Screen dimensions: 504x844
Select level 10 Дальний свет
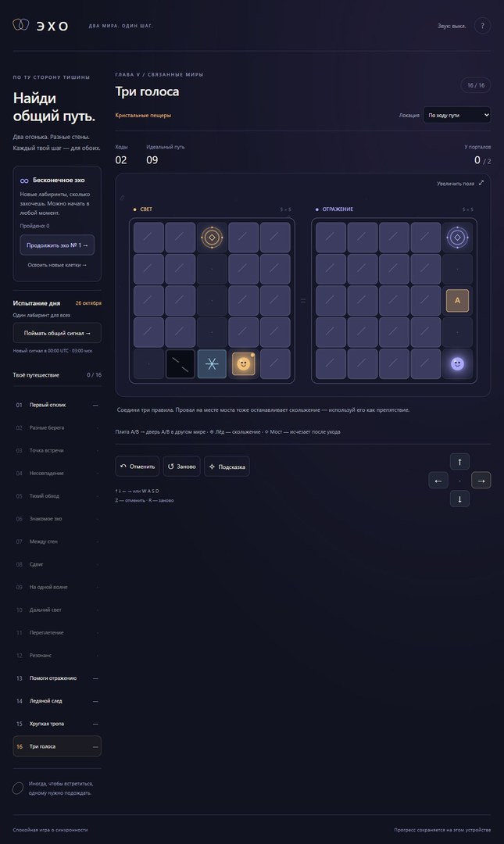[57, 610]
